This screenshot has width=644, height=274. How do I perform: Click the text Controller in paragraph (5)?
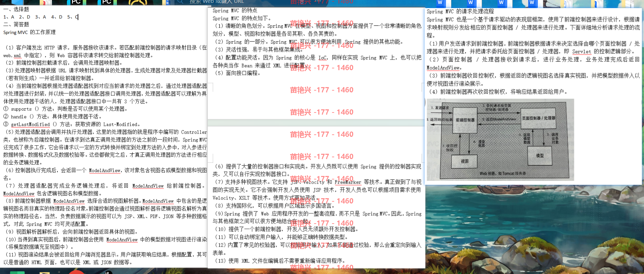194,132
